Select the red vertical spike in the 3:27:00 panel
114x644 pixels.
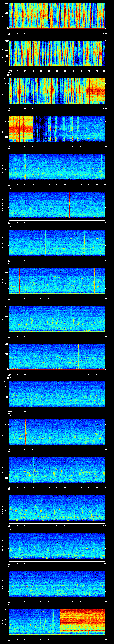point(26,432)
